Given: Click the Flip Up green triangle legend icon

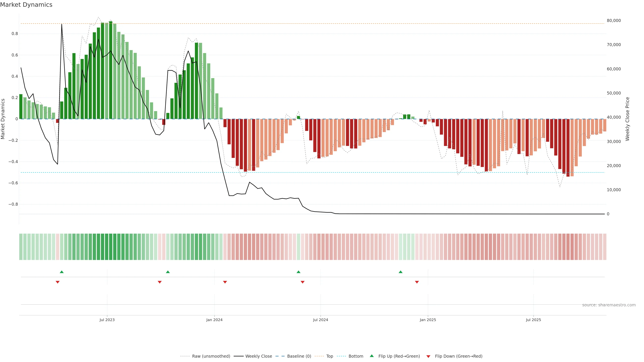Looking at the screenshot, I should (x=372, y=356).
